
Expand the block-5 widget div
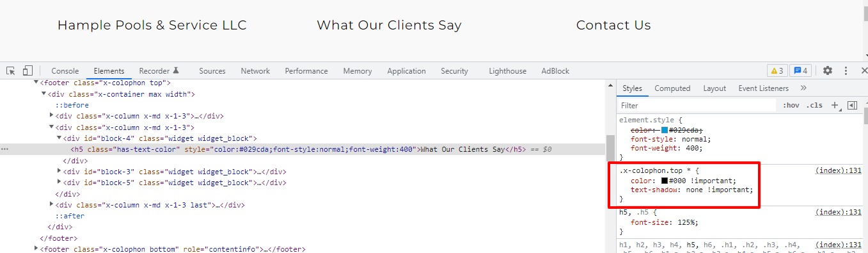[x=59, y=183]
